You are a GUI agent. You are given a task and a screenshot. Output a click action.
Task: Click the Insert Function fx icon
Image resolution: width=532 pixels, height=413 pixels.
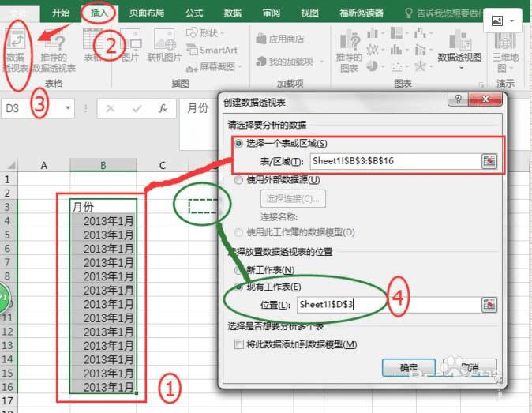(163, 109)
